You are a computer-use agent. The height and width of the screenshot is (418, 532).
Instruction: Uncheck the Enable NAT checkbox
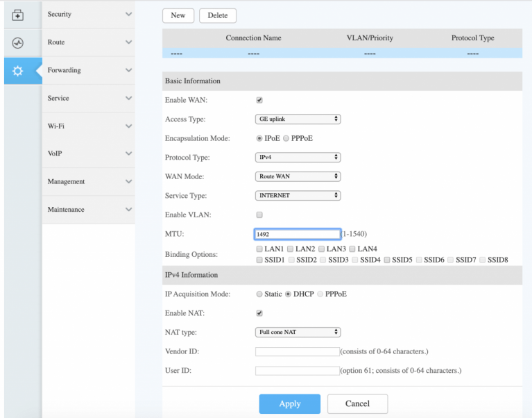click(259, 314)
